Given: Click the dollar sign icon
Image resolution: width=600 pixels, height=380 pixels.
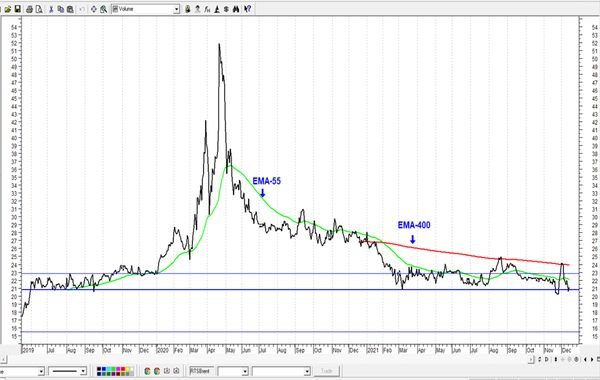Looking at the screenshot, I should [x=226, y=9].
